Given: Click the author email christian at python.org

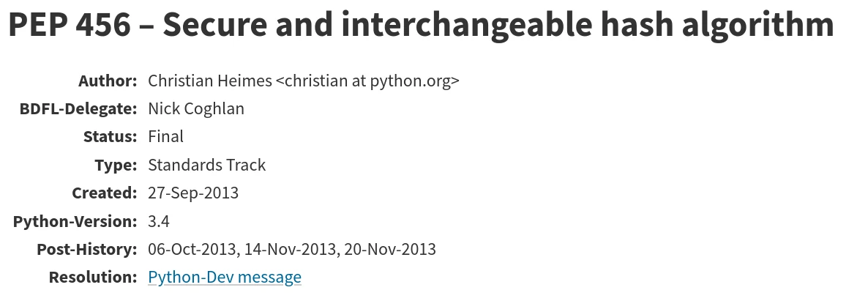Looking at the screenshot, I should pos(367,81).
